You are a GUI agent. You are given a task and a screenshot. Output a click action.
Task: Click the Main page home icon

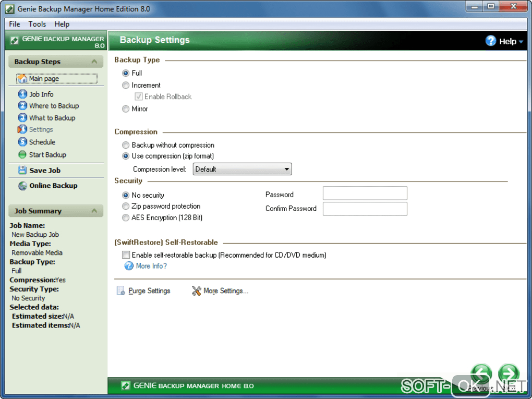[x=22, y=78]
